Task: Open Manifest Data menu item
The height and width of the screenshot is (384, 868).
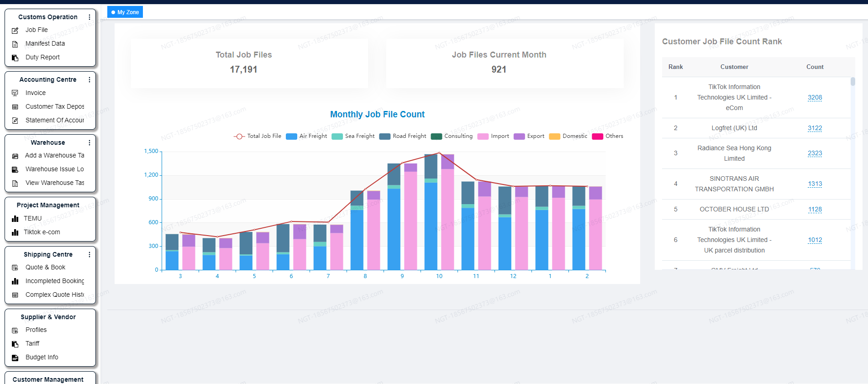Action: (45, 43)
